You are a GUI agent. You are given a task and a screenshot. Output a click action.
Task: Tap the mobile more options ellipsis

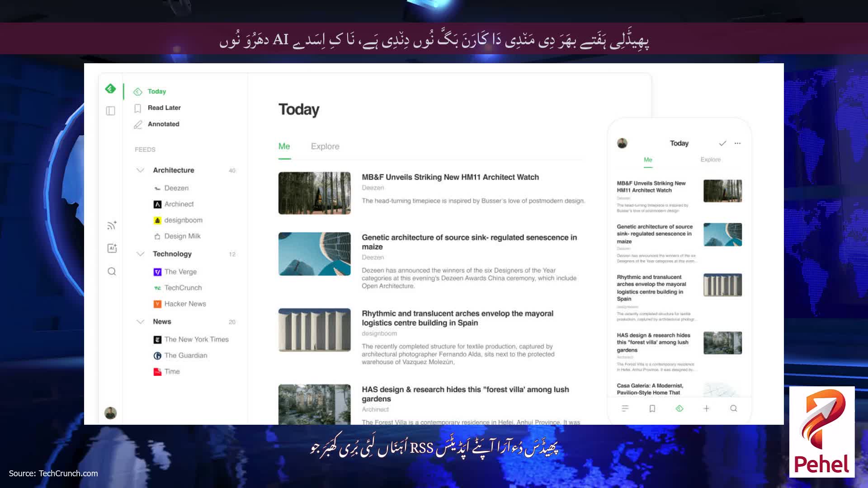point(737,143)
